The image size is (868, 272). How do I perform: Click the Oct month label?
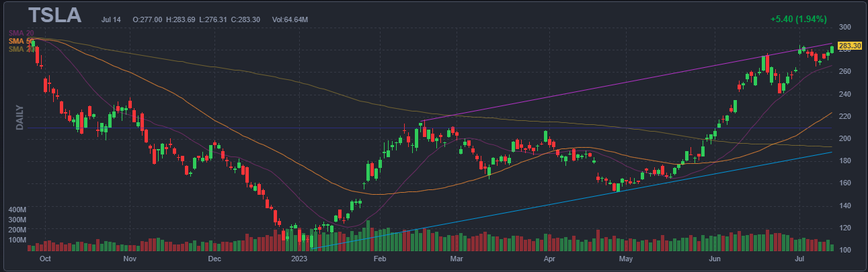point(46,258)
